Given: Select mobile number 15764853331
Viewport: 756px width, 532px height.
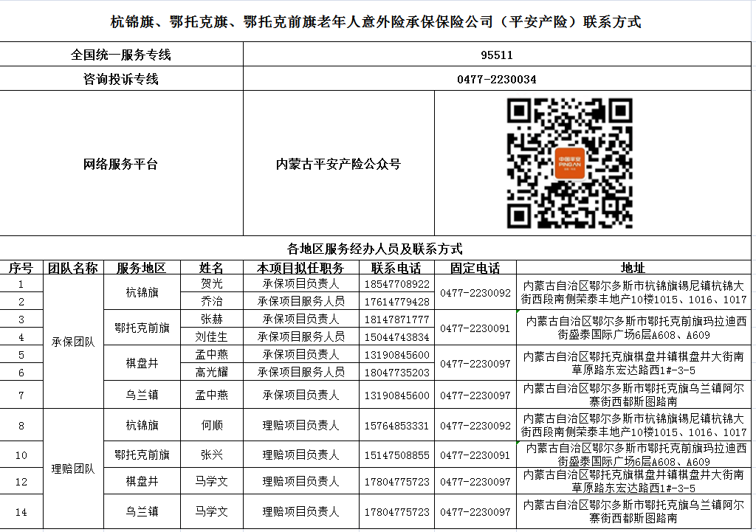Looking at the screenshot, I should coord(396,426).
